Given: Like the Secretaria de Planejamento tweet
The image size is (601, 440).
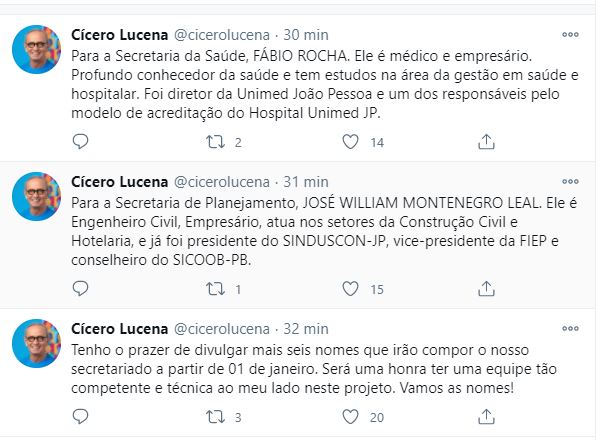Looking at the screenshot, I should [x=349, y=290].
